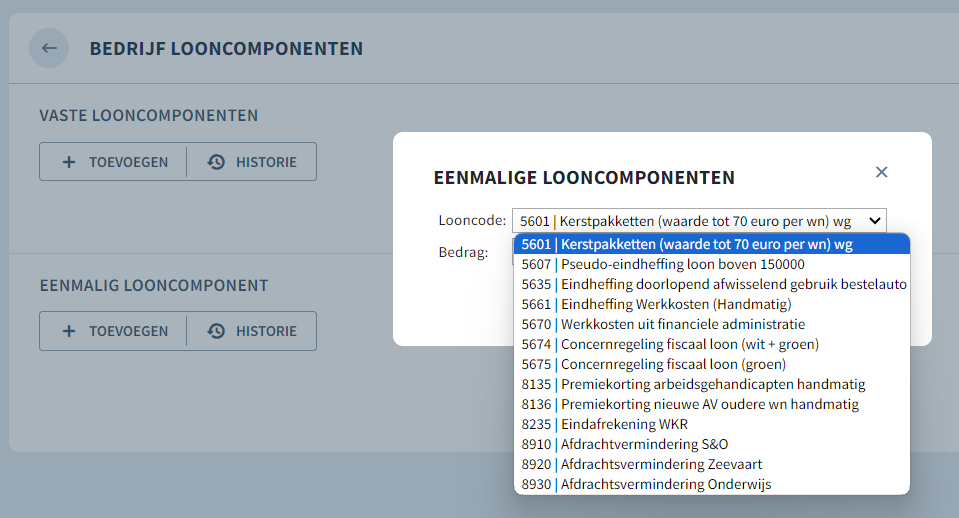Choose 5635 Eindheffing doorlopend afwisselend gebruik bestelauto
The height and width of the screenshot is (518, 959).
click(712, 284)
